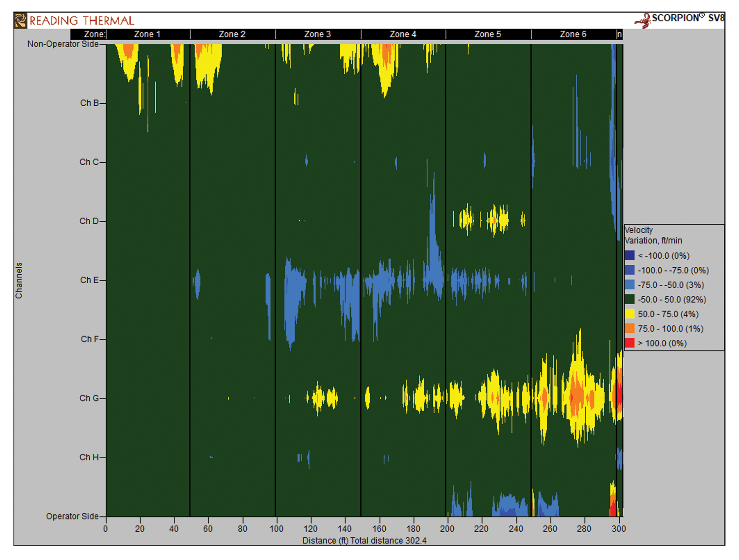Click the 'Distance (ft) Total distance 302.4' label

[365, 541]
